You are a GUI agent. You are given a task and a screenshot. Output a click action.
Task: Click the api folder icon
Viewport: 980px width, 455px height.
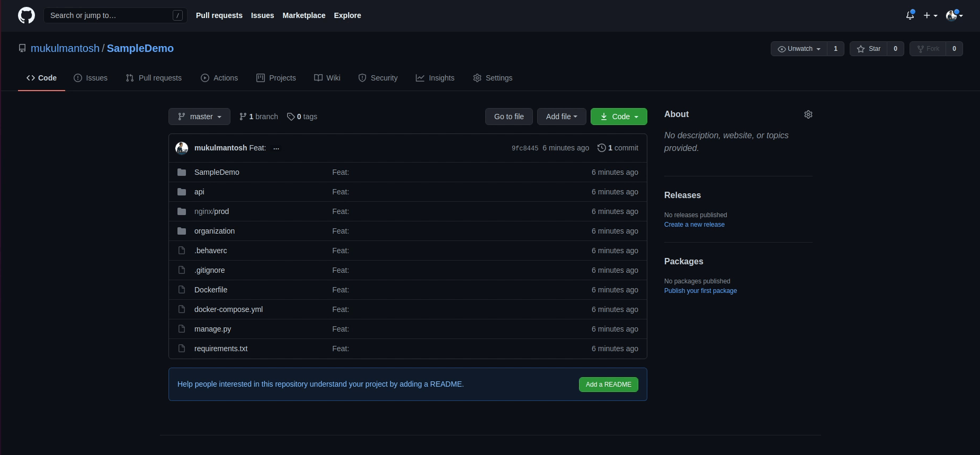(x=182, y=192)
